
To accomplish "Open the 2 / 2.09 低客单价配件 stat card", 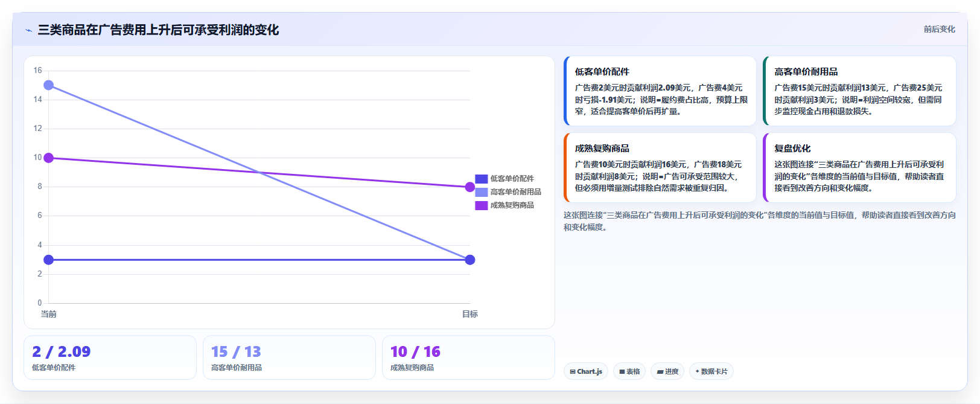I will click(110, 358).
